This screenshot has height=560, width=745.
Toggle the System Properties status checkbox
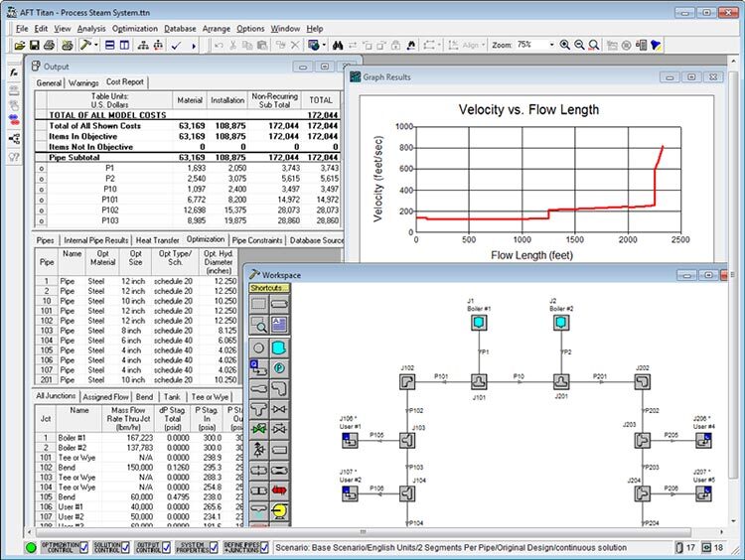pyautogui.click(x=212, y=547)
